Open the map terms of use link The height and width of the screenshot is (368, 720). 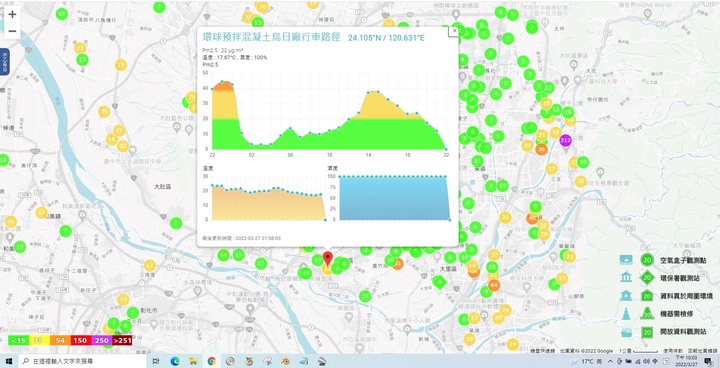point(673,351)
